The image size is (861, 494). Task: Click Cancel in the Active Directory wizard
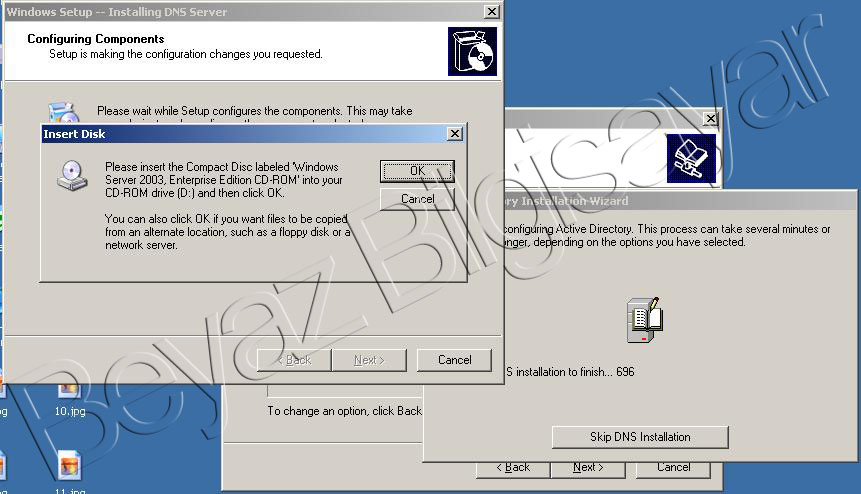(x=674, y=468)
